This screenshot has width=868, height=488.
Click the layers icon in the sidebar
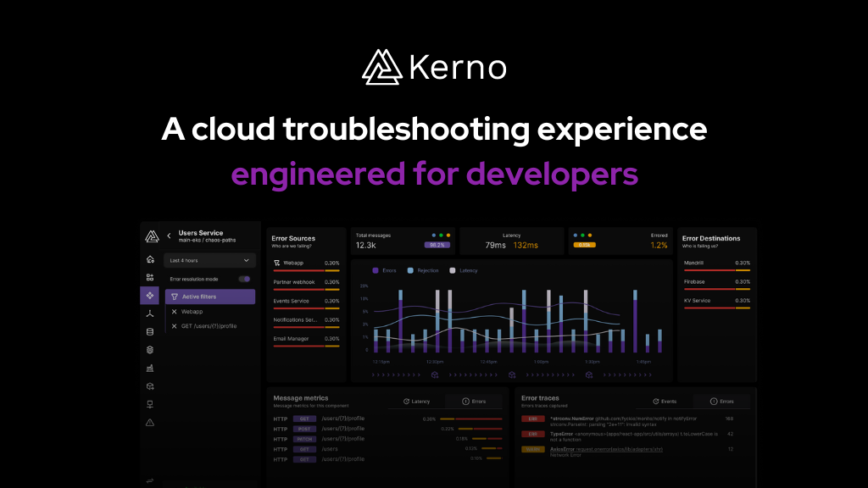tap(149, 348)
